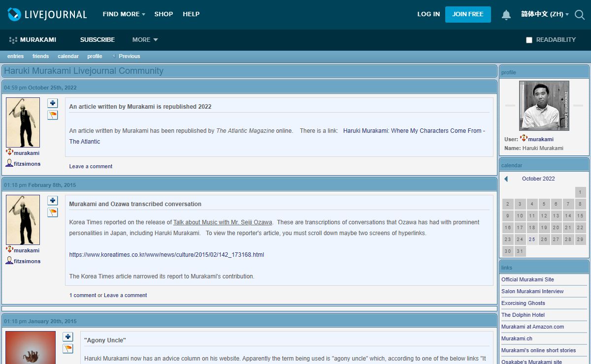Viewport: 591px width, 364px height.
Task: Open the language selector dropdown
Action: (x=545, y=14)
